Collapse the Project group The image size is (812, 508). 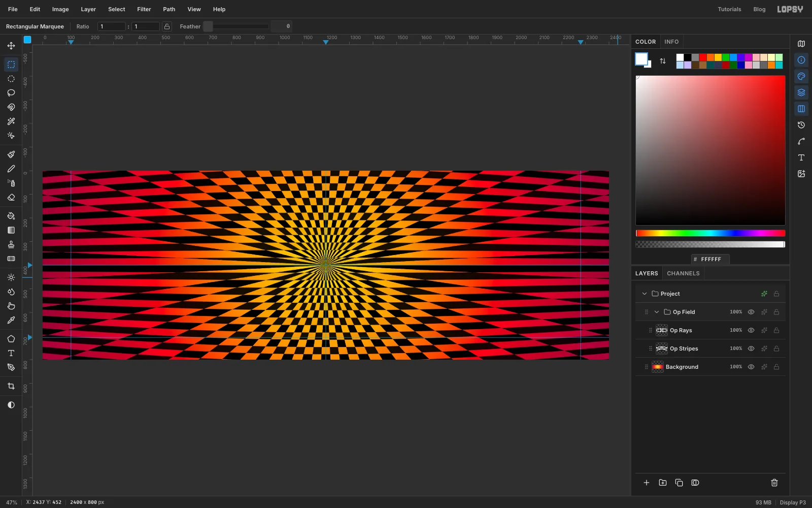click(645, 294)
